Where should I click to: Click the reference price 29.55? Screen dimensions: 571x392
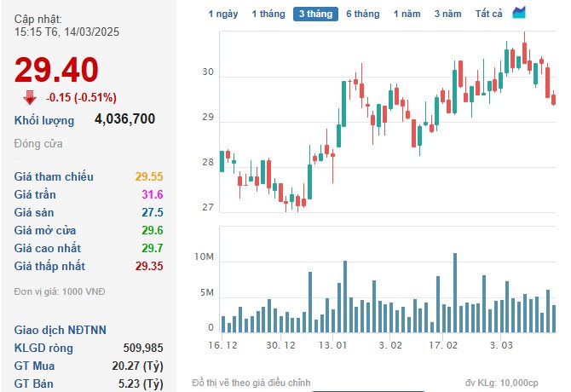[149, 176]
